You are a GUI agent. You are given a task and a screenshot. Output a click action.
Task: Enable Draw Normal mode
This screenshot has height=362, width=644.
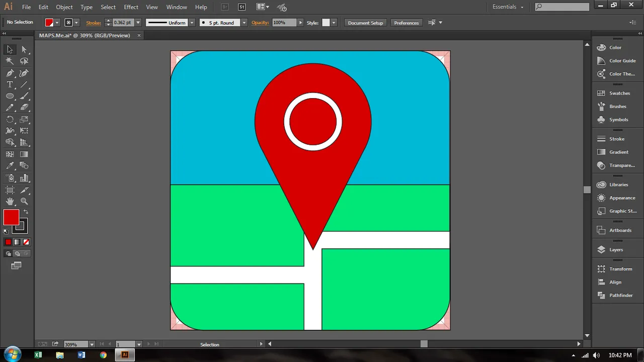click(8, 254)
